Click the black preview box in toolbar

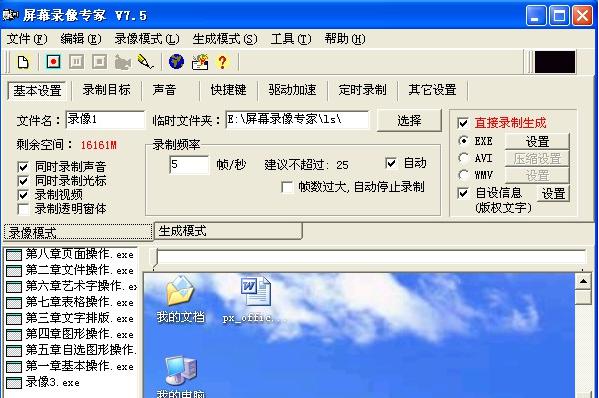tap(555, 62)
